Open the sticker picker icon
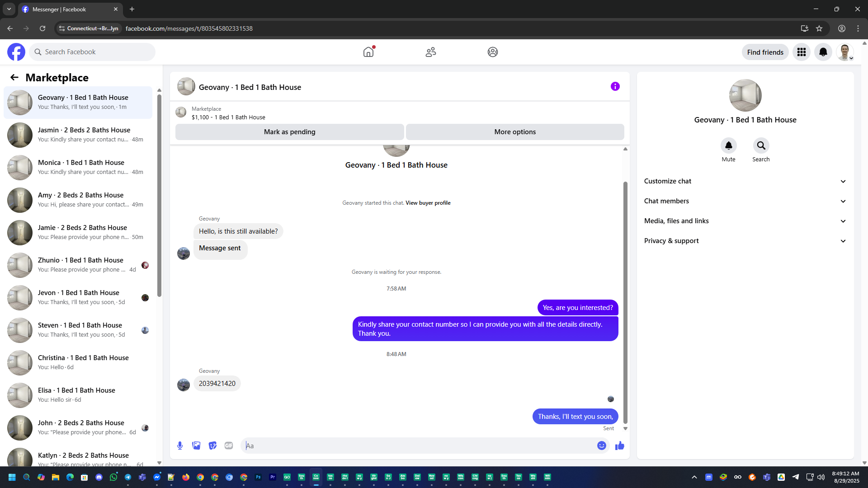 212,446
